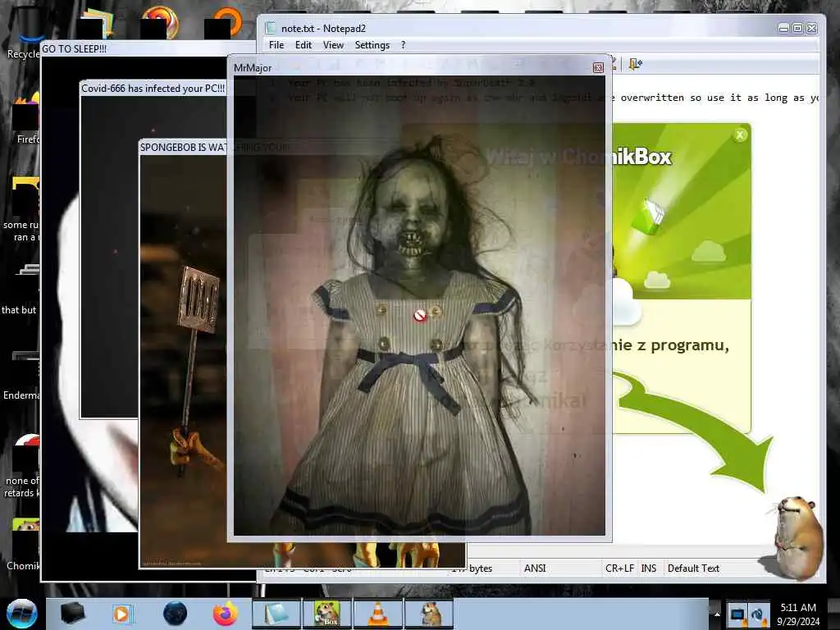
Task: Switch to ChomikBox taskbar button
Action: click(326, 614)
